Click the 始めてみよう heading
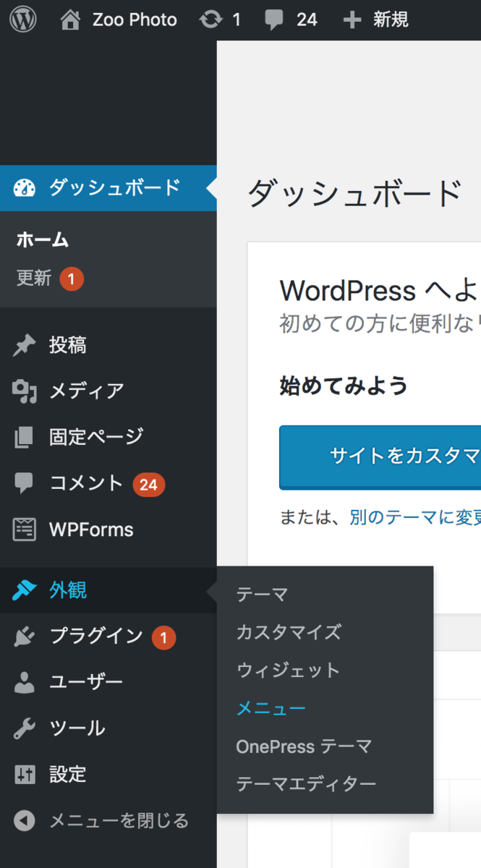Screen dimensions: 481x868 344,386
